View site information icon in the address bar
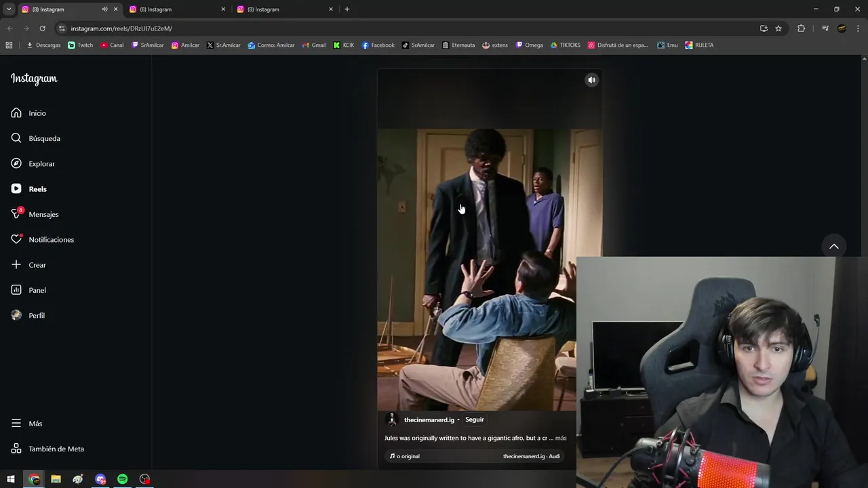 click(62, 28)
